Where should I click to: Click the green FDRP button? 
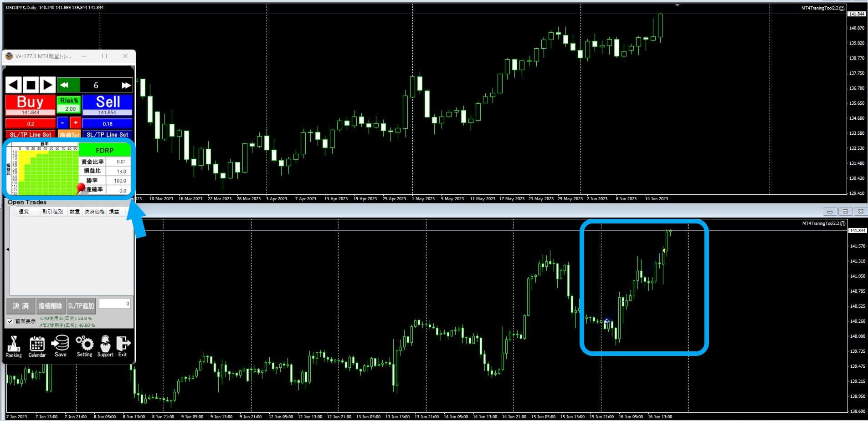pyautogui.click(x=105, y=150)
